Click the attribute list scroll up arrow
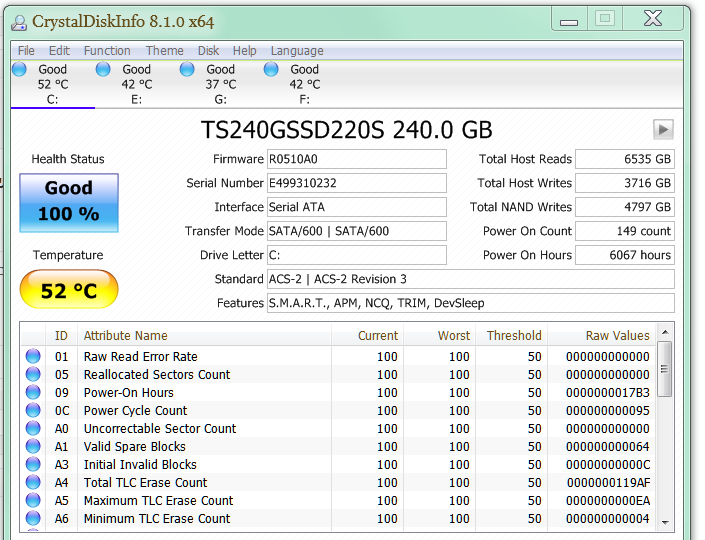This screenshot has height=540, width=705. click(665, 332)
